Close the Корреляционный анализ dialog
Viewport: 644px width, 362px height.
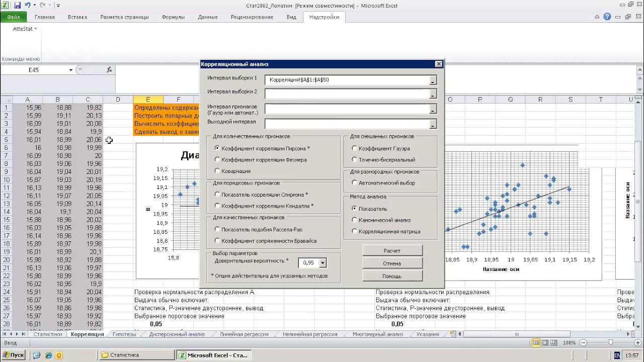[x=439, y=64]
